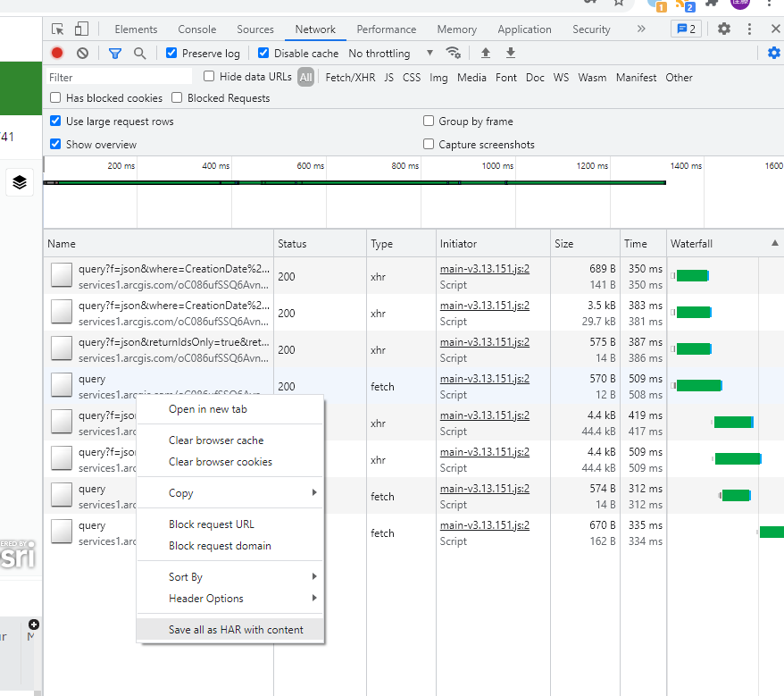
Task: Select Open in new tab menu entry
Action: coord(230,409)
